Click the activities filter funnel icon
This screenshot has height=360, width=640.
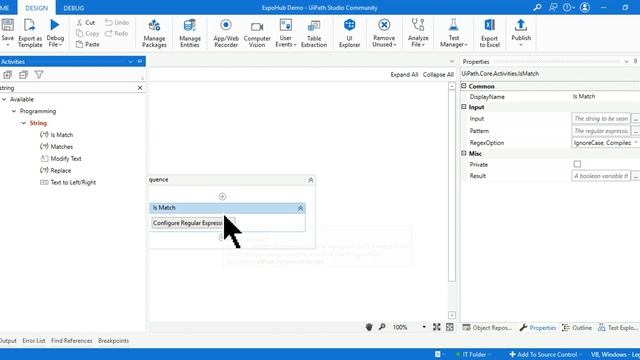(39, 75)
